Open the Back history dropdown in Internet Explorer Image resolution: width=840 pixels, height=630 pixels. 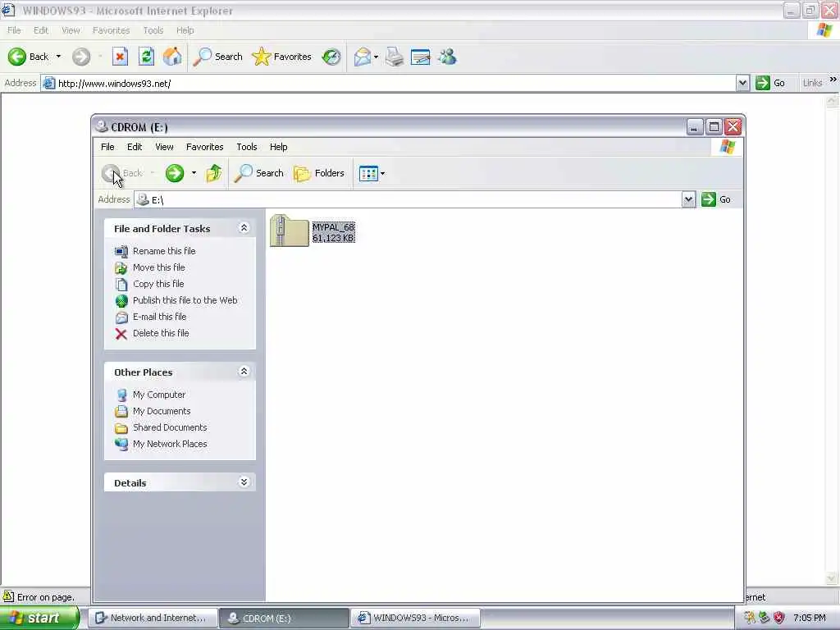pos(58,57)
